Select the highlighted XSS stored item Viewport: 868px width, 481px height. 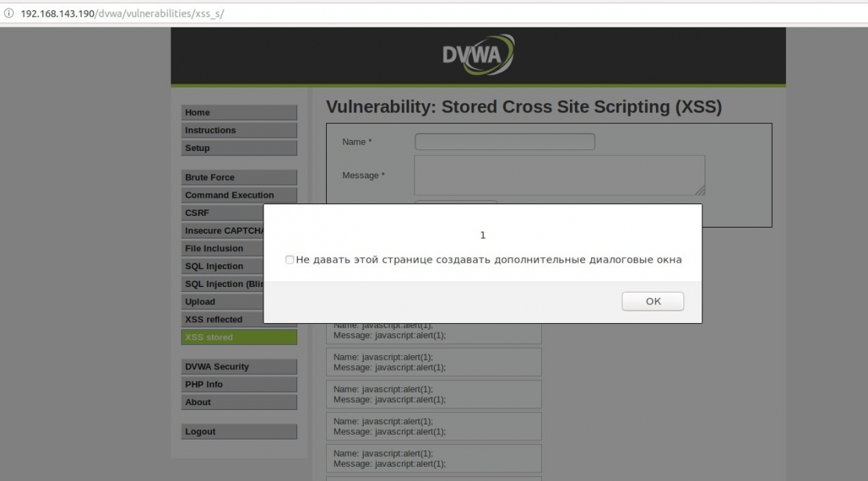[x=239, y=337]
